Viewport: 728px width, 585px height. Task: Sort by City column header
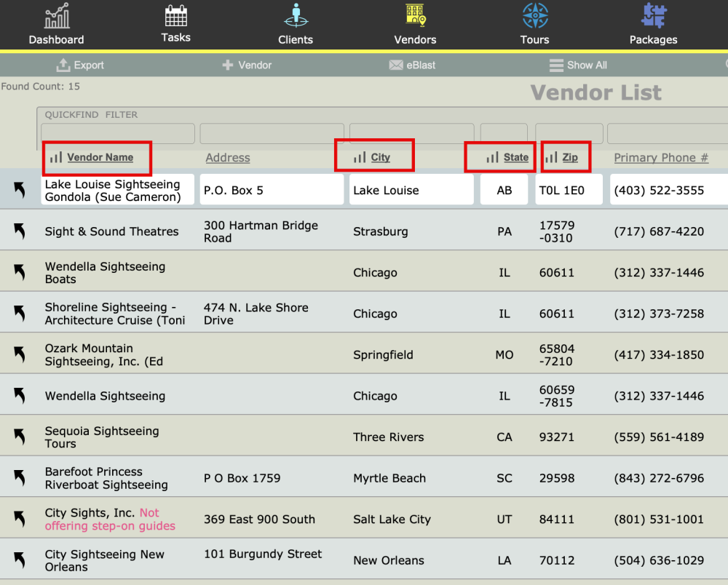tap(381, 157)
